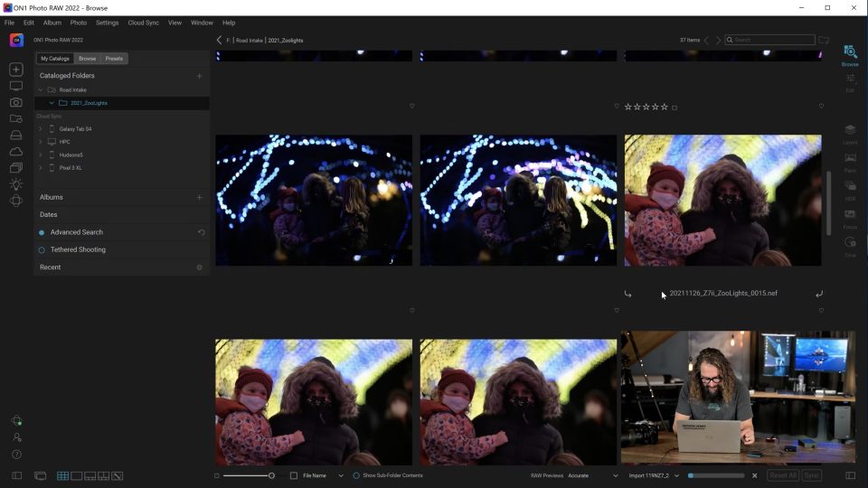This screenshot has width=868, height=488.
Task: Toggle the right panel visibility icon
Action: [850, 475]
